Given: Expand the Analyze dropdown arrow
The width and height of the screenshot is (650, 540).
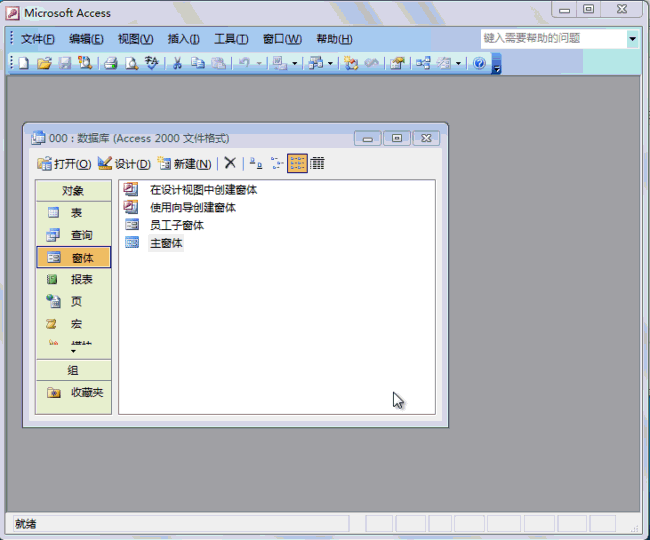Looking at the screenshot, I should (330, 63).
